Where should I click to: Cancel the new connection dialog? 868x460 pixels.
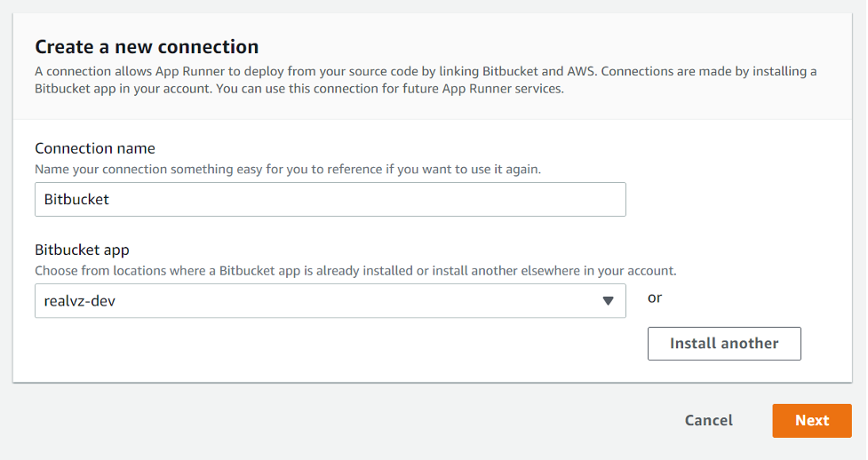pyautogui.click(x=709, y=421)
